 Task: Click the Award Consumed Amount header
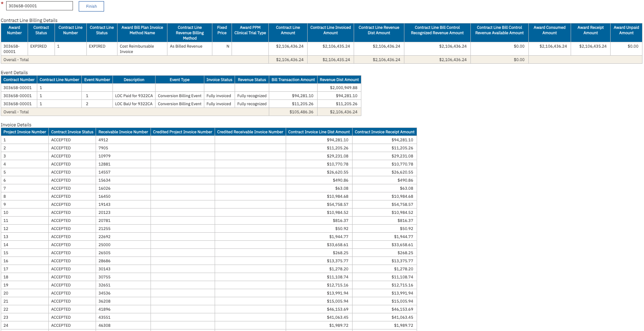[550, 33]
